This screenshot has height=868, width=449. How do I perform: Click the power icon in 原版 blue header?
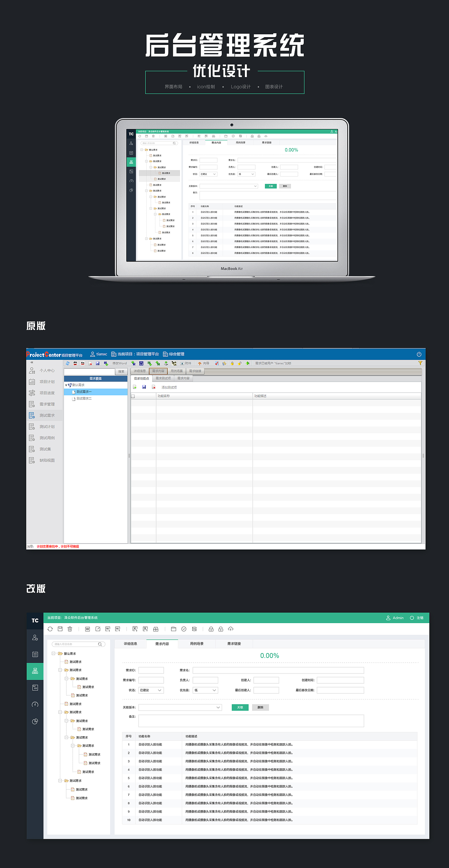coord(419,354)
